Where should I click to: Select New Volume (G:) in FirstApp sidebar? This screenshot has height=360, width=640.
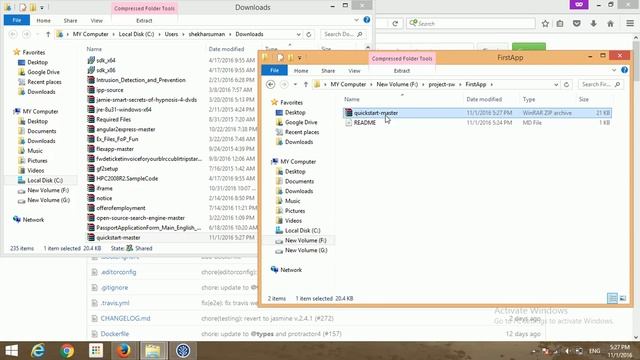(x=306, y=250)
